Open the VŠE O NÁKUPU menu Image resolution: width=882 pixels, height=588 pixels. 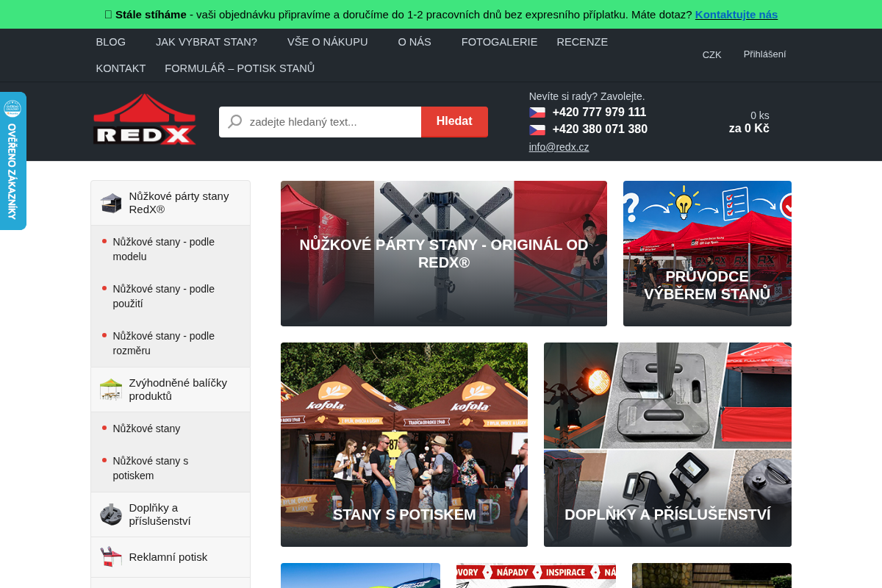pos(328,42)
